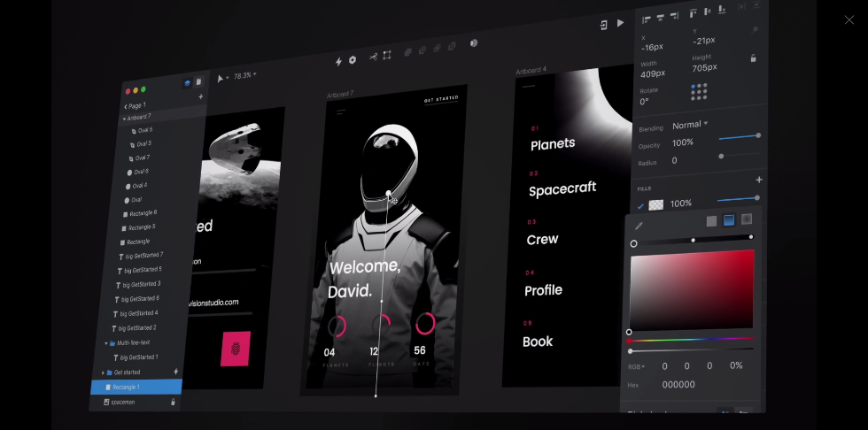The width and height of the screenshot is (868, 430).
Task: Click the play preview icon
Action: coord(620,23)
